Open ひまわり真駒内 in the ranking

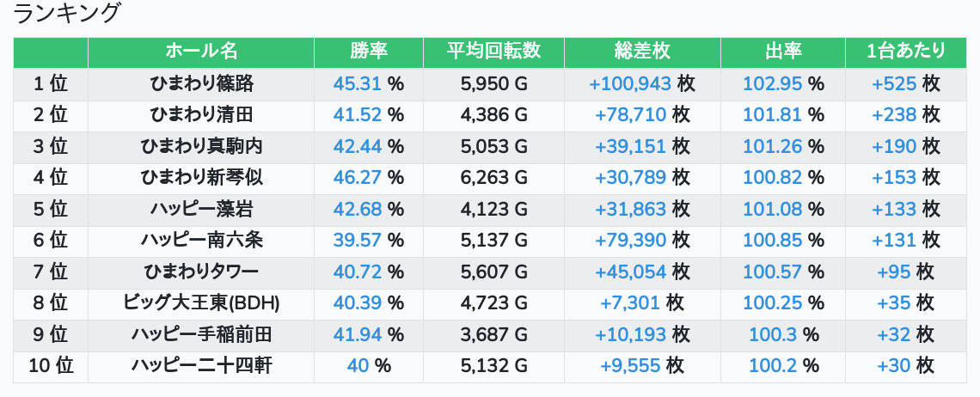coord(201,146)
